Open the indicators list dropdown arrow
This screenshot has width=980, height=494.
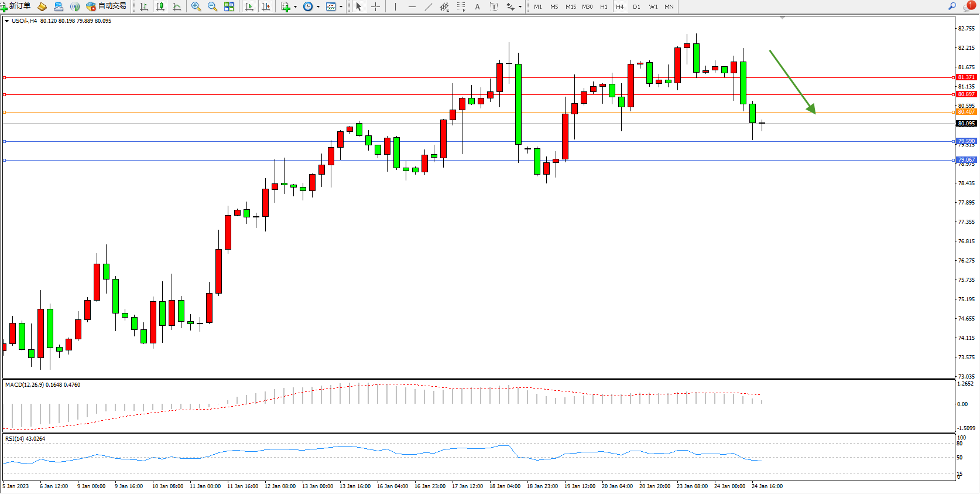tap(295, 7)
